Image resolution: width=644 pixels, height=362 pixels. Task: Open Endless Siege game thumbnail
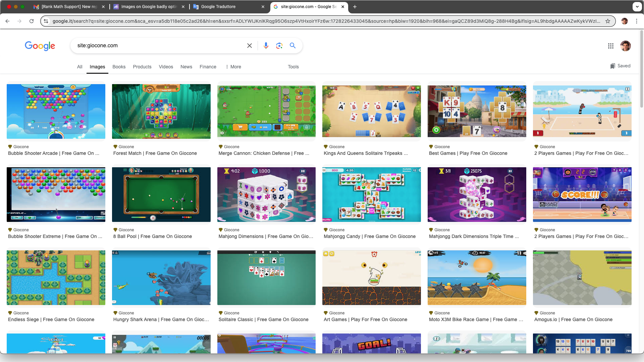56,278
